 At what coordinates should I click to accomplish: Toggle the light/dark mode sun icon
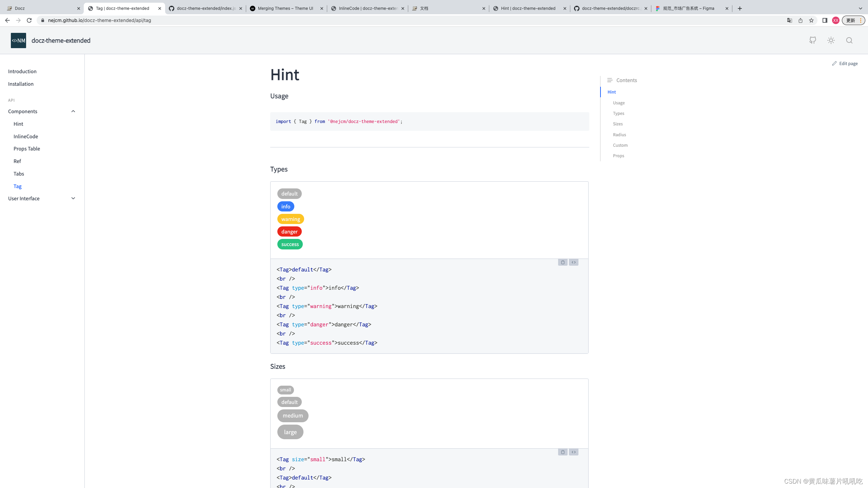(831, 40)
